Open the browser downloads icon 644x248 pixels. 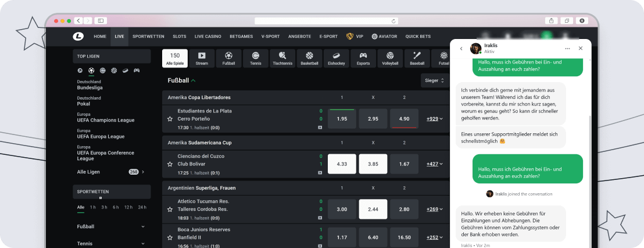[x=582, y=20]
